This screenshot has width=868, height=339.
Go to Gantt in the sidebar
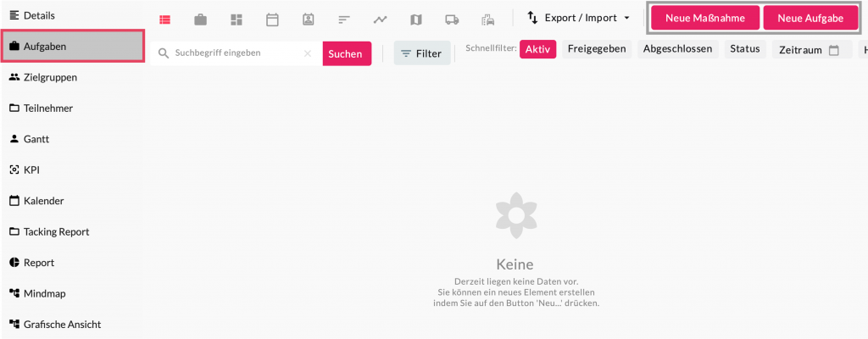pos(37,139)
